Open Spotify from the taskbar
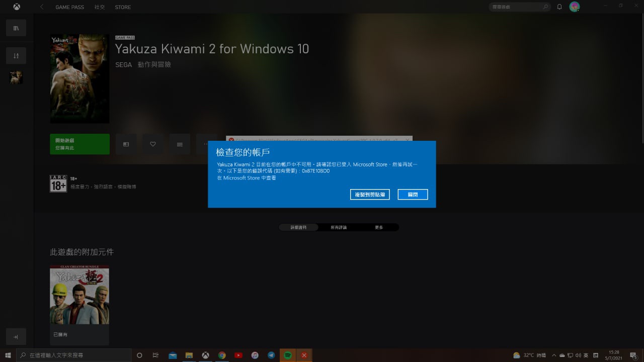Screen dimensions: 644x362 pos(288,355)
